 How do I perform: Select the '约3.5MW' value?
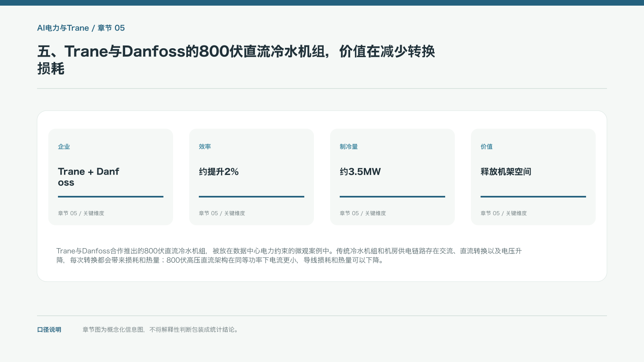tap(360, 172)
